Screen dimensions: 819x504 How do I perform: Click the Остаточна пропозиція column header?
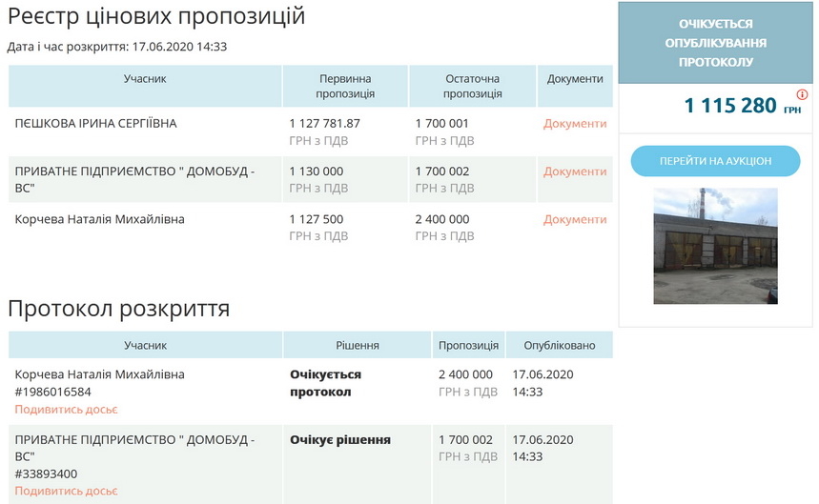click(472, 86)
